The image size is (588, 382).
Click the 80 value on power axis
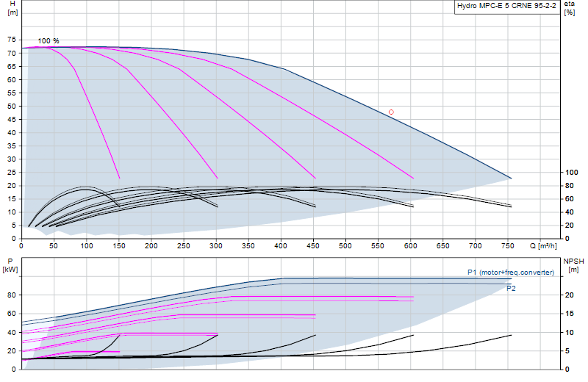[12, 295]
